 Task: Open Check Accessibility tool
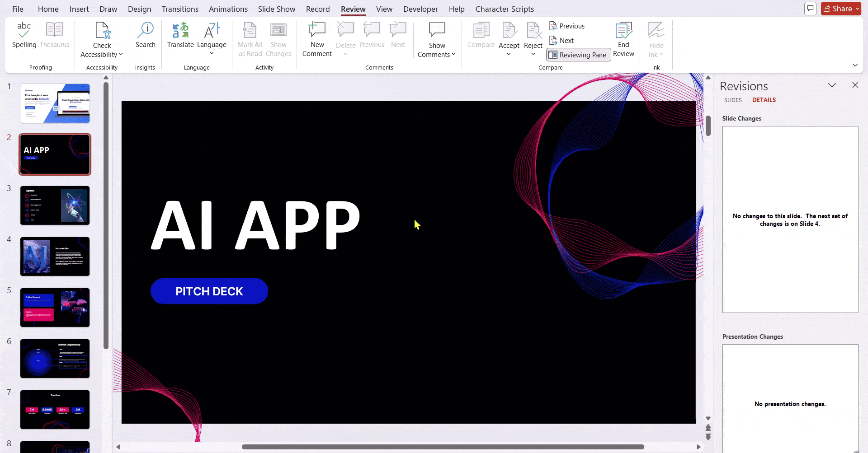point(102,41)
